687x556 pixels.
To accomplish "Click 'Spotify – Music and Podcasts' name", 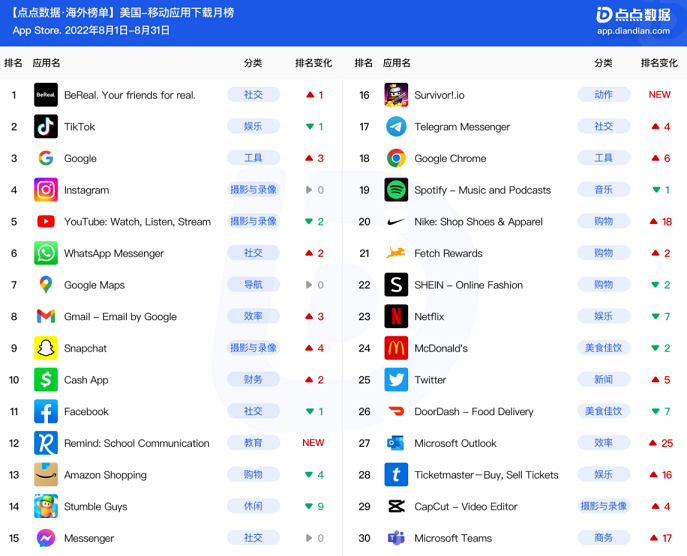I will tap(482, 190).
